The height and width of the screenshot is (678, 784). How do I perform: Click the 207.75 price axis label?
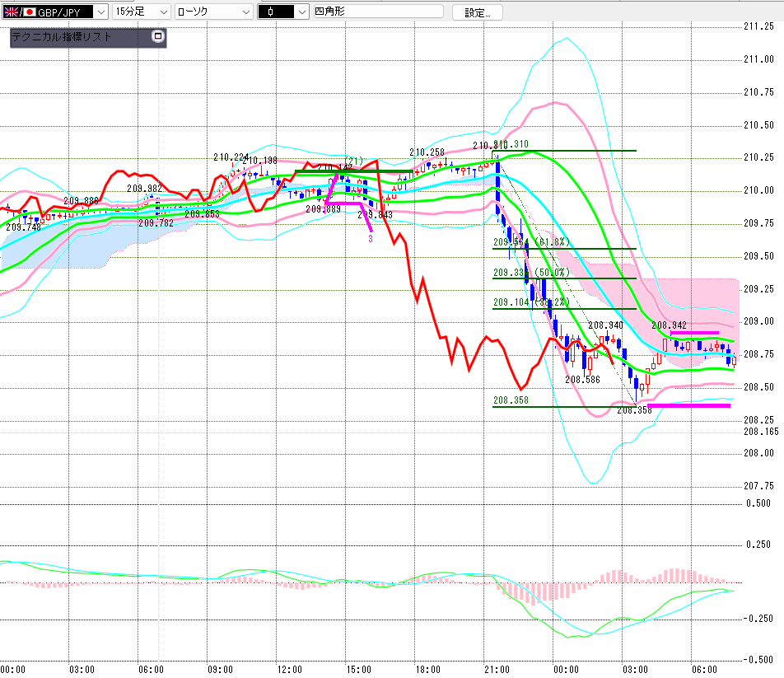pyautogui.click(x=758, y=485)
